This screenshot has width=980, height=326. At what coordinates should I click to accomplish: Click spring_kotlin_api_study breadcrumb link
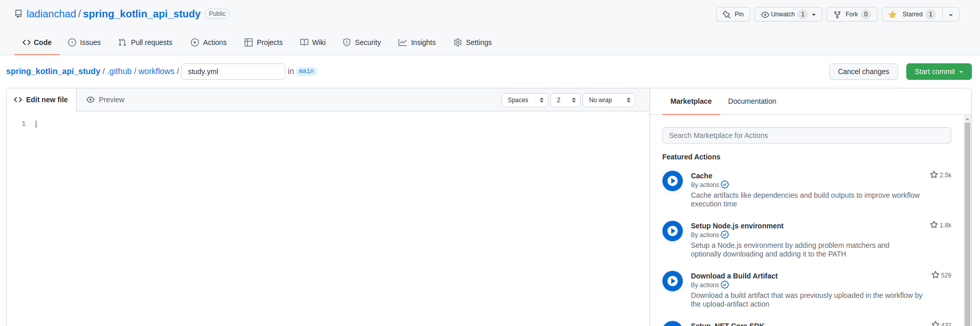click(x=53, y=71)
